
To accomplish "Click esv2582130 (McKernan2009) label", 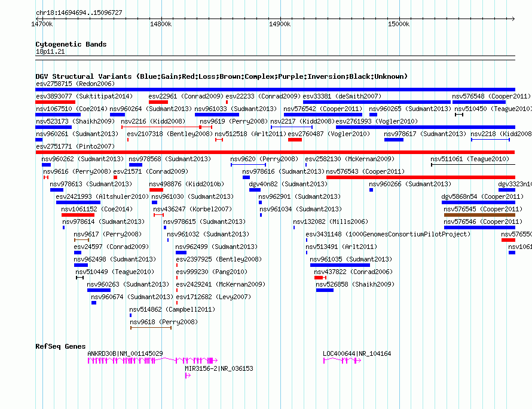I will (x=350, y=159).
